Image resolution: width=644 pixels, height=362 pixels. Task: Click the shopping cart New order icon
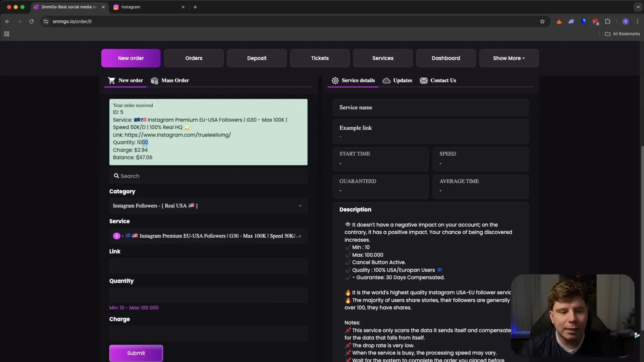point(111,80)
